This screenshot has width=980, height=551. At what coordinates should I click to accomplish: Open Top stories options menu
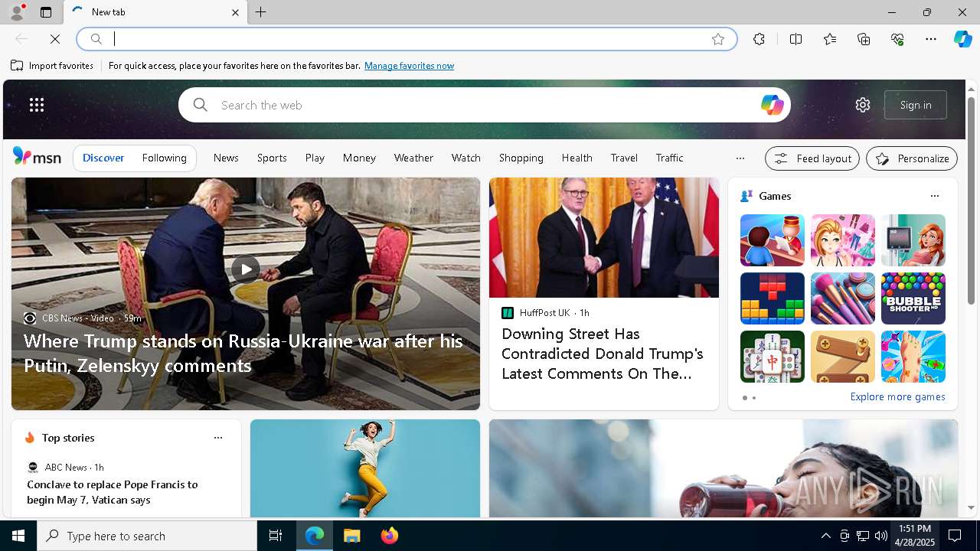(218, 438)
